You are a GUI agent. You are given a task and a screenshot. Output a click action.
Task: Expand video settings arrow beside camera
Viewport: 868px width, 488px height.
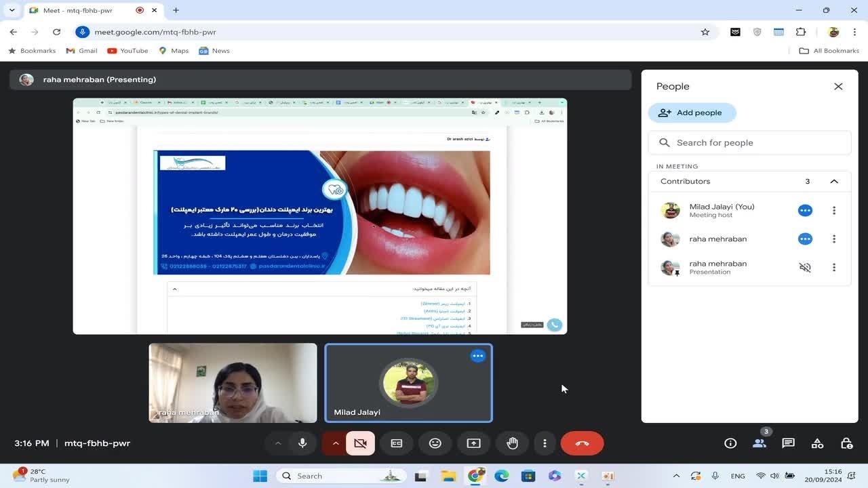click(335, 443)
